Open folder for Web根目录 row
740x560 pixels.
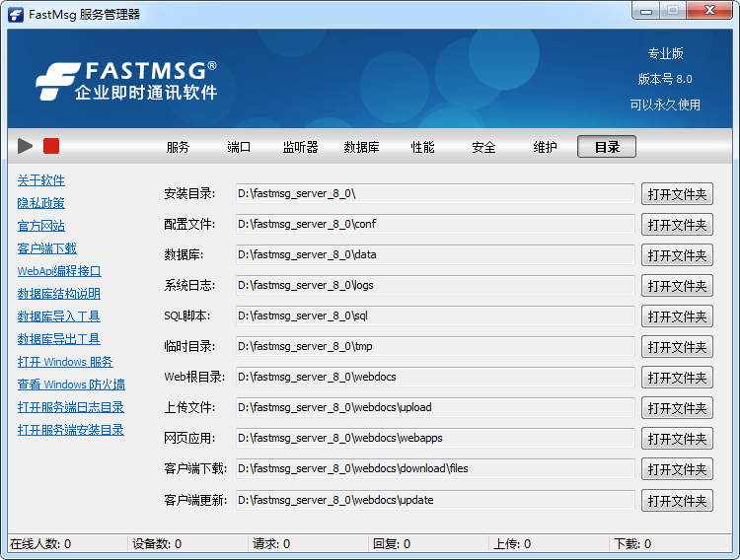pos(677,378)
